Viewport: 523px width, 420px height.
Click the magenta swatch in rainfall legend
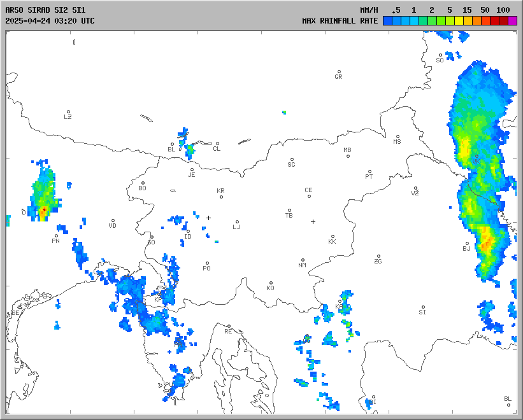coord(513,20)
